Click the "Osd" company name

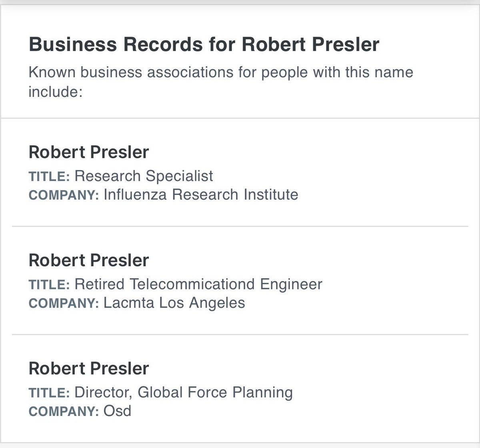coord(117,411)
